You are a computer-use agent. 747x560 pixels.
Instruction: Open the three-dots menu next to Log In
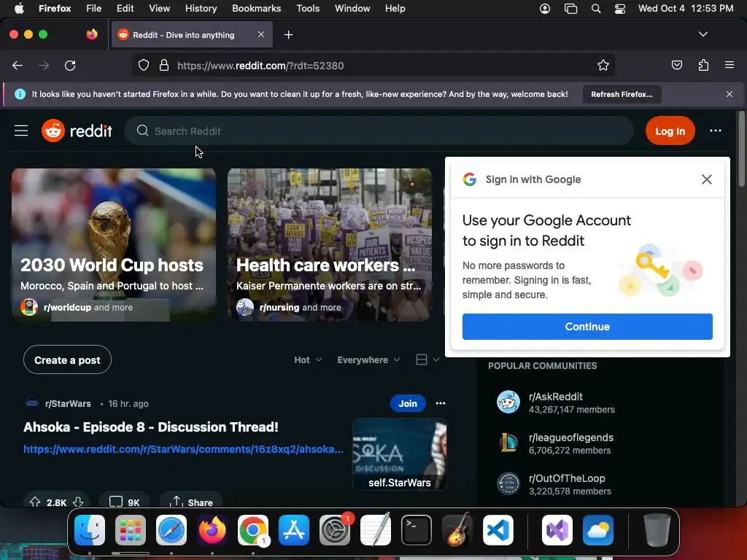tap(715, 131)
